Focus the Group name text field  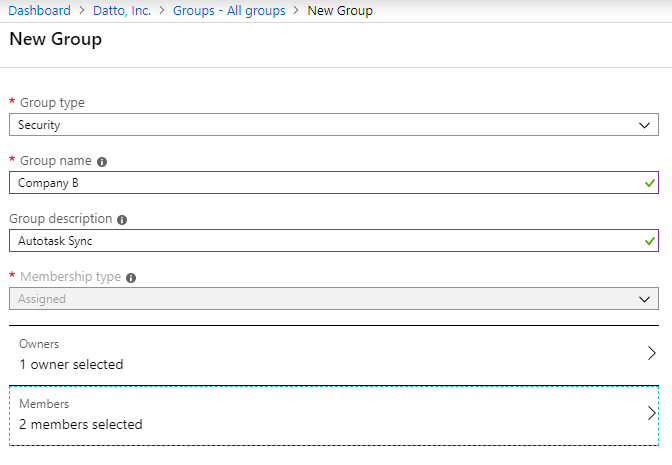pos(320,183)
